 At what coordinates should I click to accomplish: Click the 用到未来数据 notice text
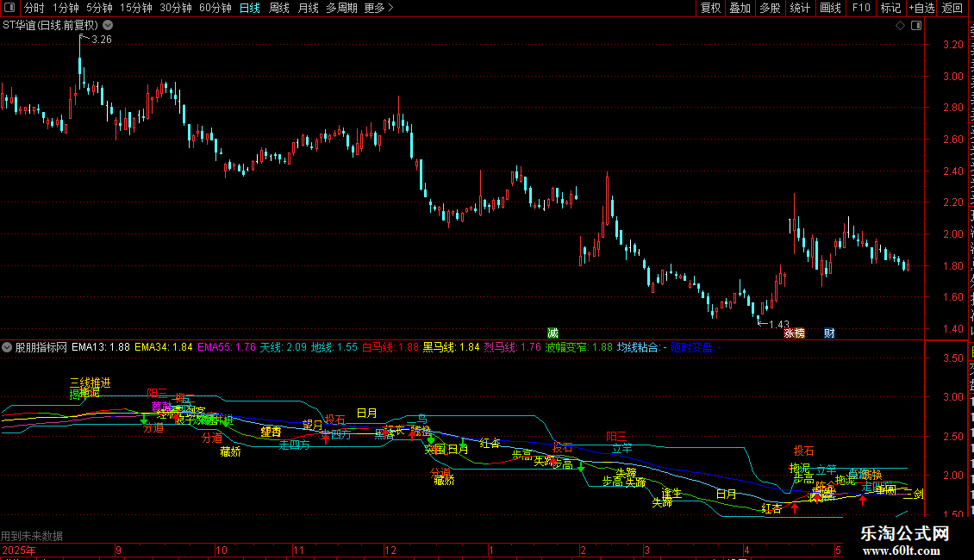coord(32,536)
